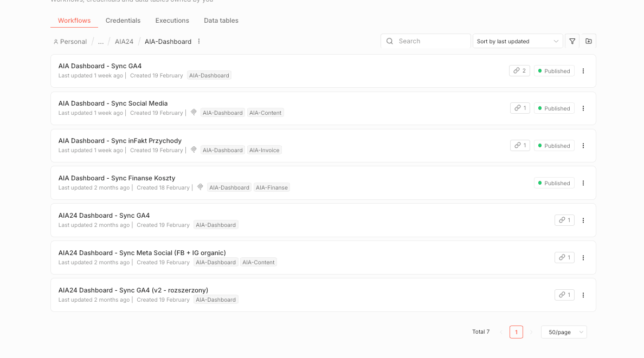
Task: Open workflow AIA Dashboard - Sync Social Media
Action: 113,103
